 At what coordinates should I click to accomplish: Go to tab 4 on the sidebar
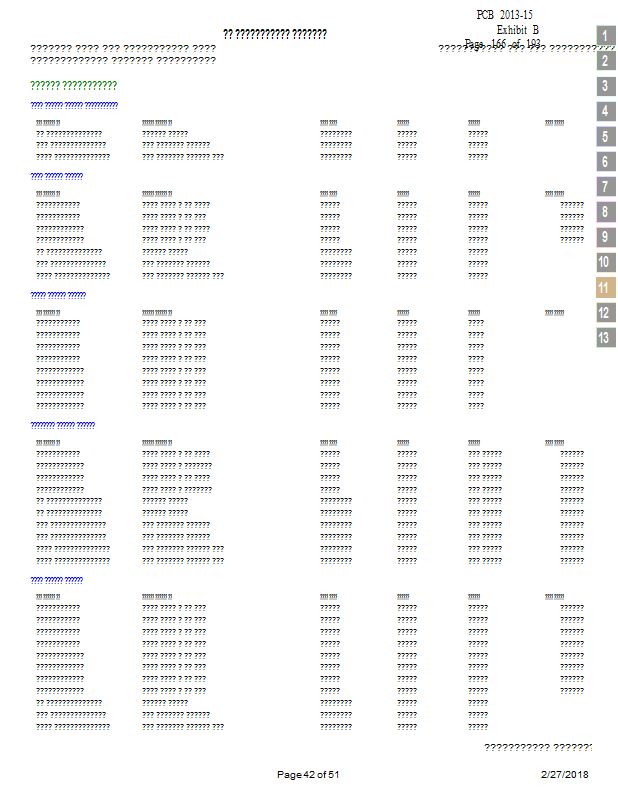[x=606, y=111]
